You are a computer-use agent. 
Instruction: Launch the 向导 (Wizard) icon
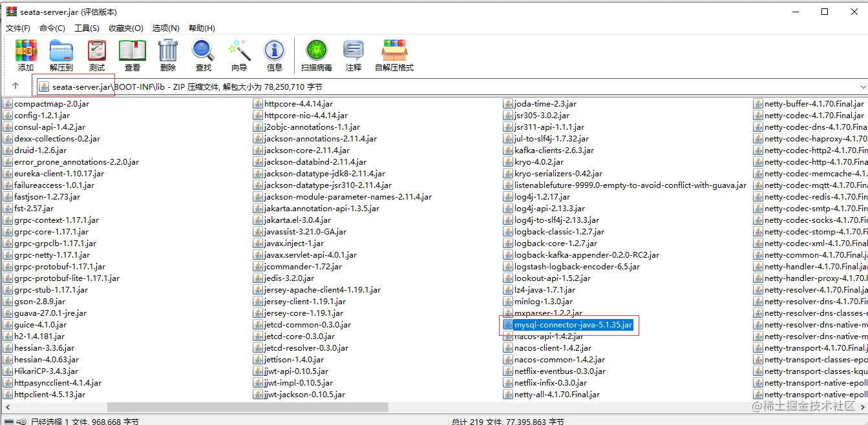coord(238,55)
